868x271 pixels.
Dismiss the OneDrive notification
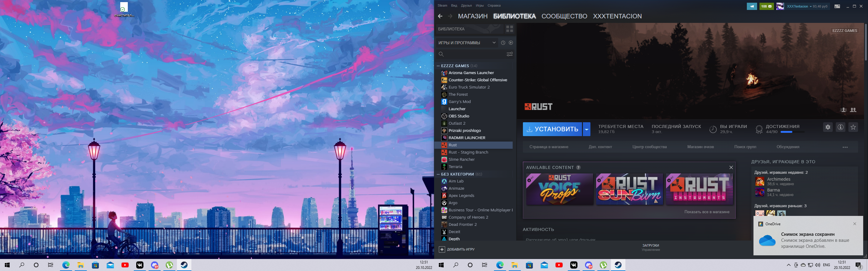(854, 224)
